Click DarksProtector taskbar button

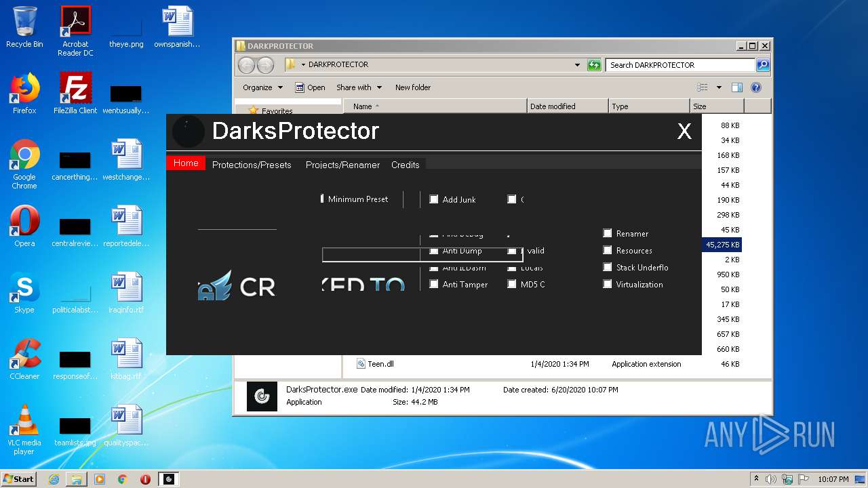click(169, 479)
